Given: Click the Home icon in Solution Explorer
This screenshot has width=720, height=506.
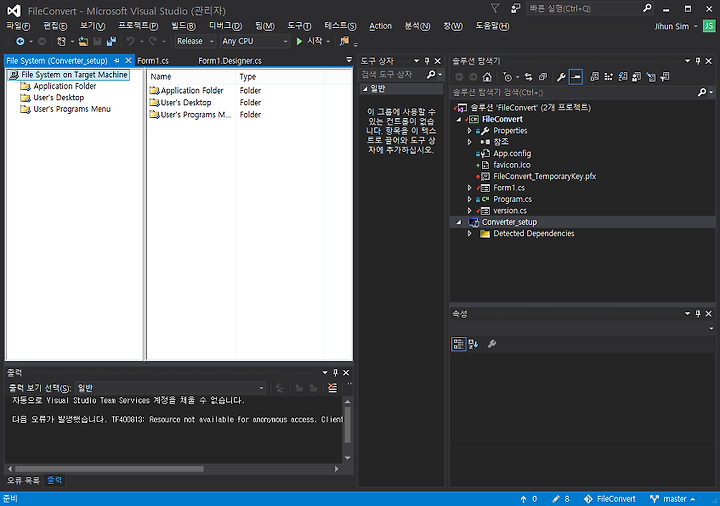Looking at the screenshot, I should point(487,77).
